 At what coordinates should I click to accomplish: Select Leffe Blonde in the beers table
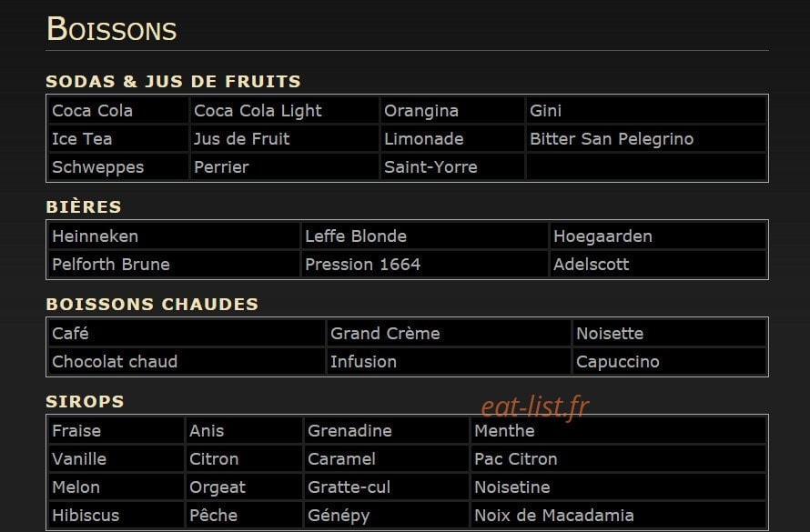[425, 236]
